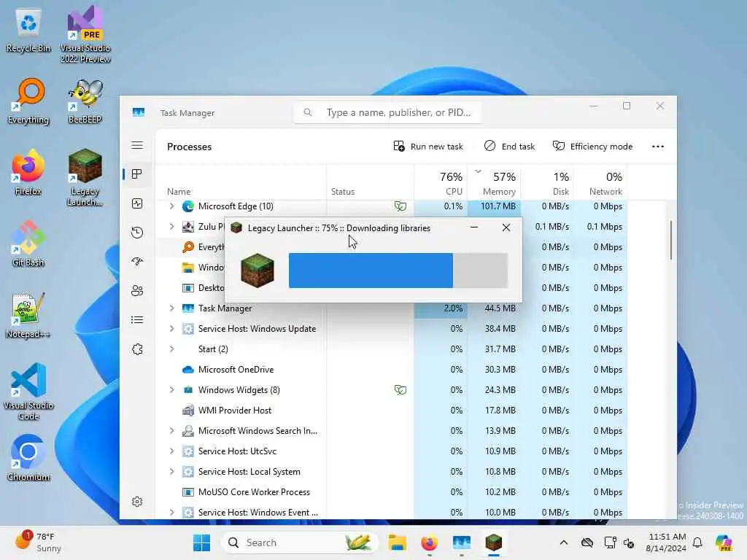Image resolution: width=747 pixels, height=560 pixels.
Task: Expand the Task Manager process row
Action: point(171,308)
